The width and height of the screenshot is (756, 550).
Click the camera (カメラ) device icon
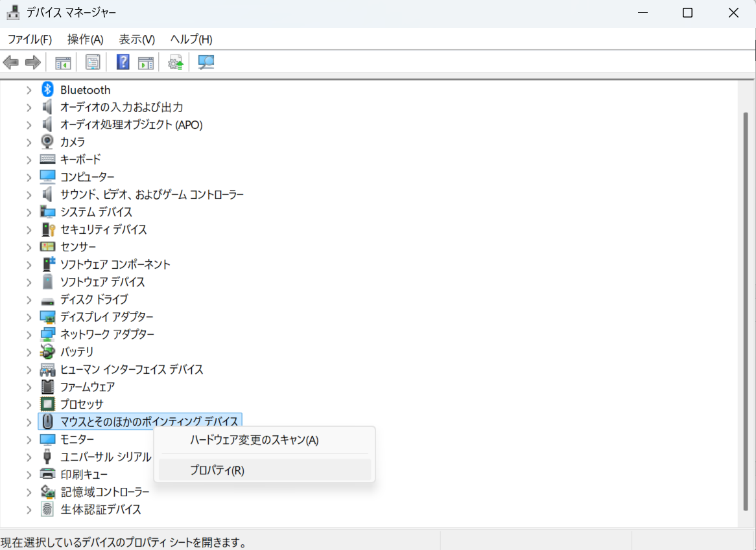[47, 142]
